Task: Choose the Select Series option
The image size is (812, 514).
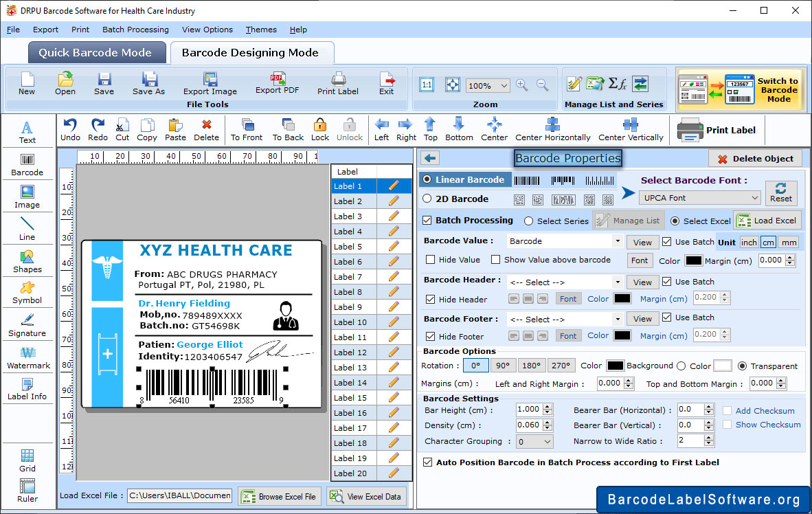Action: (x=528, y=221)
